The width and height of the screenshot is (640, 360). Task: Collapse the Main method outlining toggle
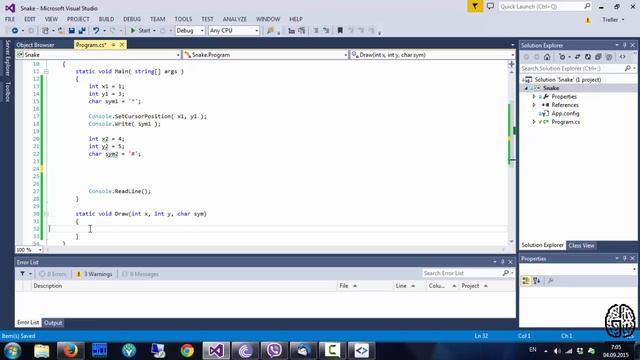[x=46, y=71]
